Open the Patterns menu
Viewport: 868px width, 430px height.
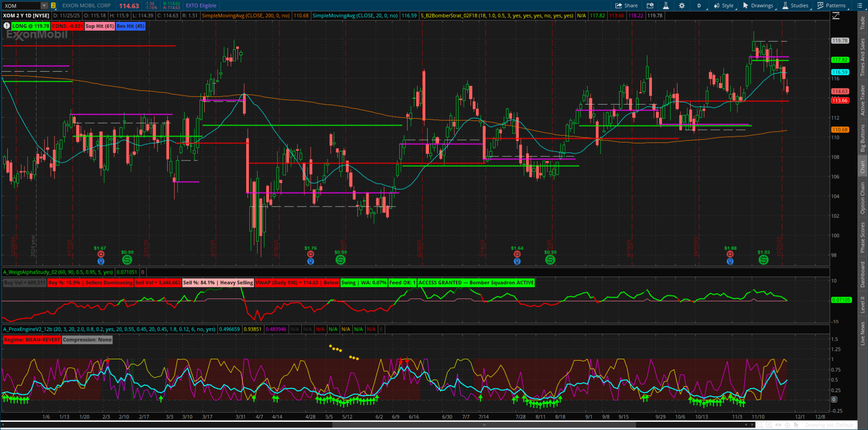831,5
